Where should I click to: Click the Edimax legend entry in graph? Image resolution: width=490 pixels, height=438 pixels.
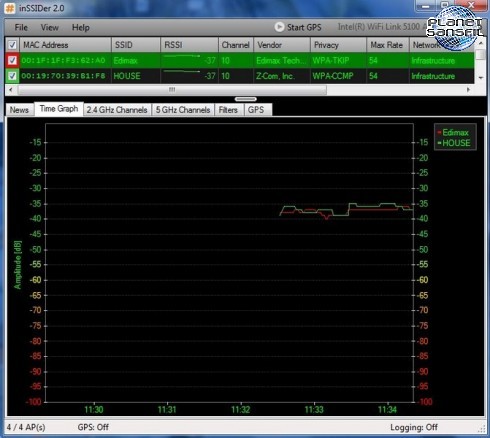(x=453, y=132)
